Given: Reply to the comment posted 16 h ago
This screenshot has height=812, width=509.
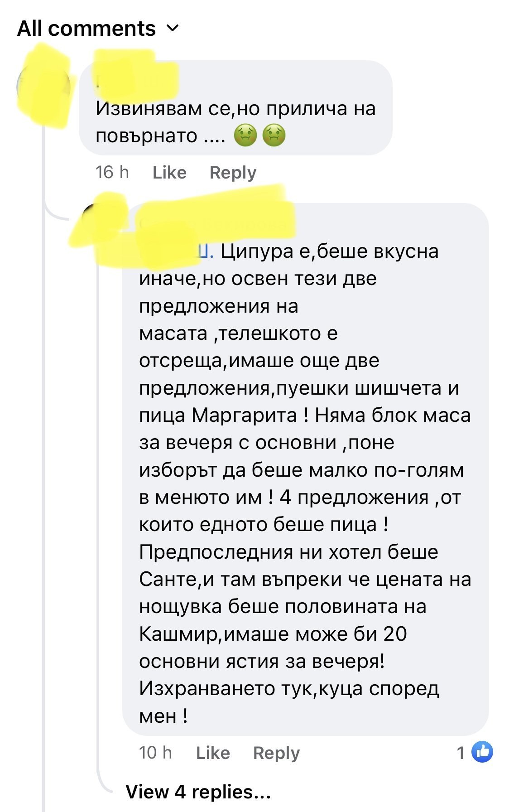Looking at the screenshot, I should click(x=233, y=173).
